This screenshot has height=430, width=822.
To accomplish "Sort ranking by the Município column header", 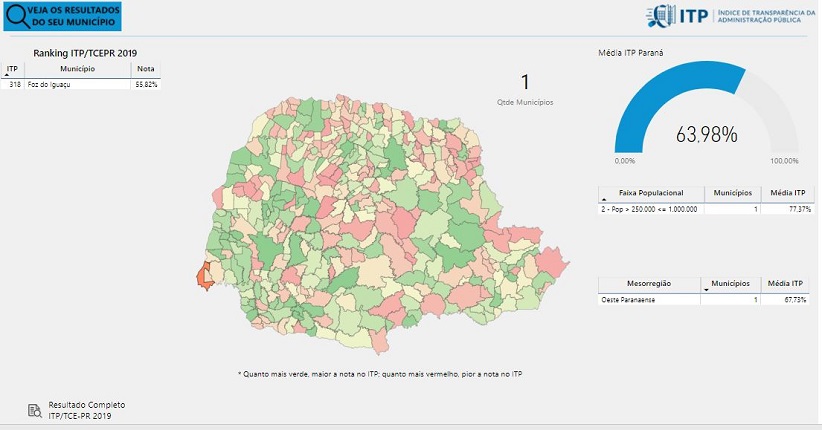I will tap(77, 69).
